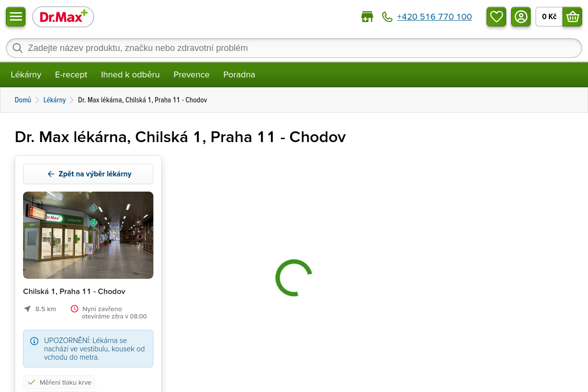Click the distance arrow icon near 8.5 km

[x=27, y=309]
